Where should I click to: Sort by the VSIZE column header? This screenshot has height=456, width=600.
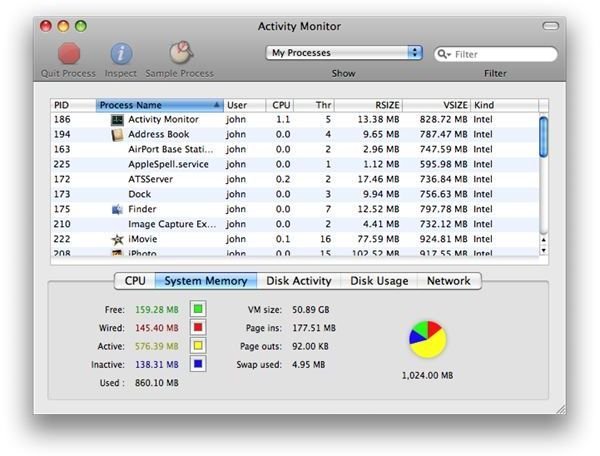tap(437, 105)
